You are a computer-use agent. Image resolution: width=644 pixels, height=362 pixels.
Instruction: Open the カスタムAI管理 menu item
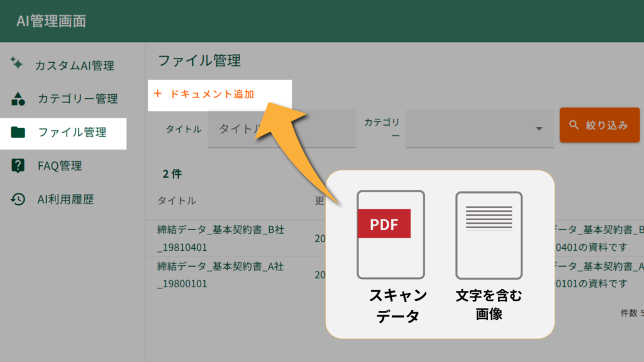(74, 65)
